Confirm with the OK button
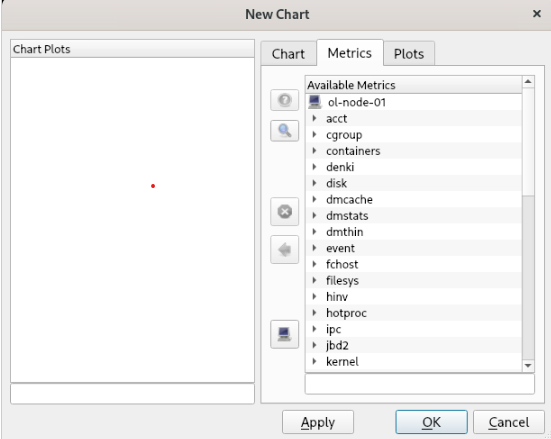 [431, 422]
